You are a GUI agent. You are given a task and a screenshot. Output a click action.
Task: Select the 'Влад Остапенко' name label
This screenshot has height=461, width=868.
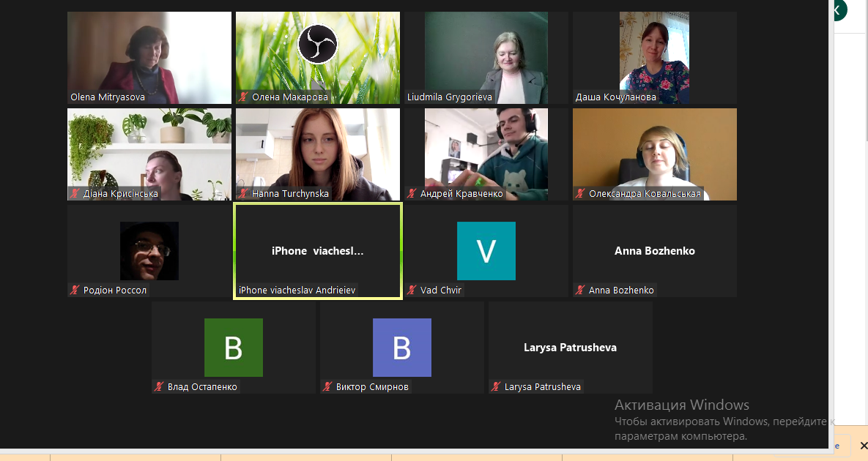point(202,388)
